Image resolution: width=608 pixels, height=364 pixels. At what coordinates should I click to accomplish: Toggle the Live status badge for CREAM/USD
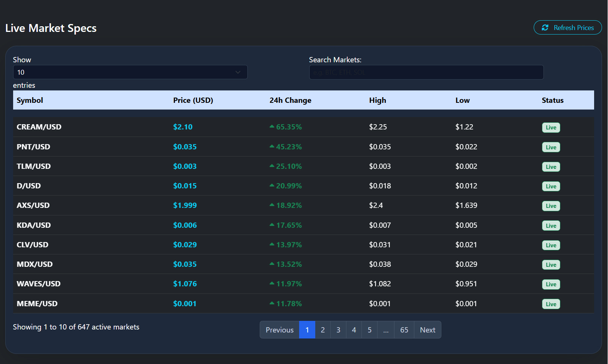[551, 127]
